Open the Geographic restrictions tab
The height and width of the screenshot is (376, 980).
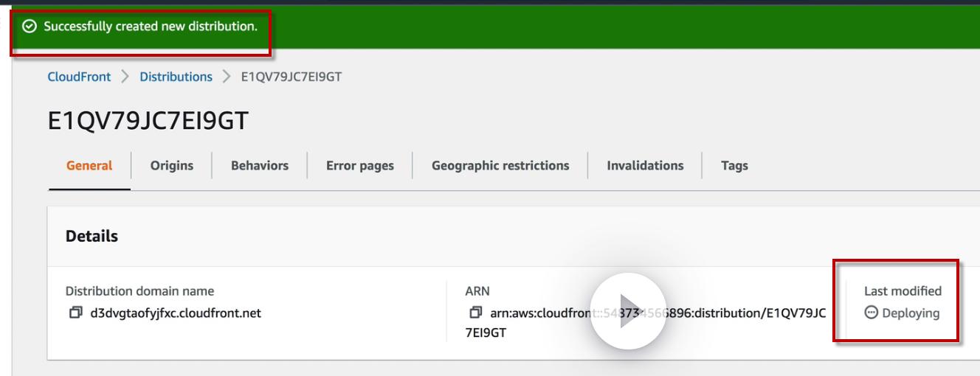(x=500, y=166)
